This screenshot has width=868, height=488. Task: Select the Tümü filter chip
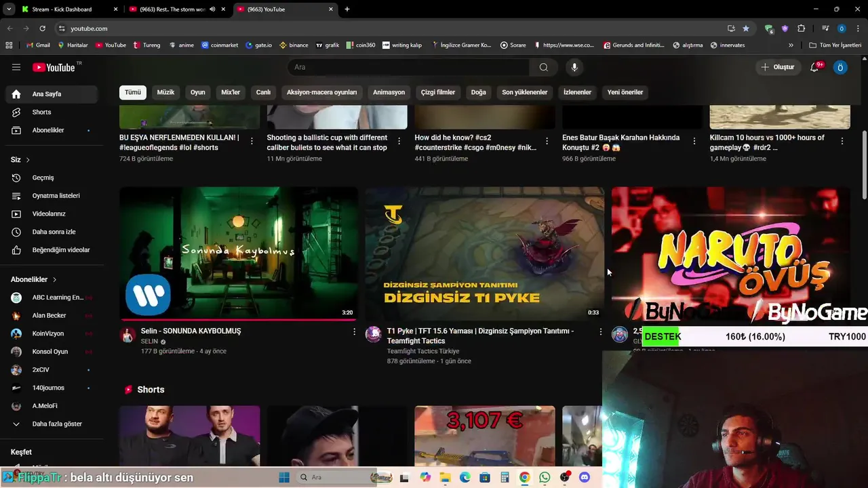133,92
